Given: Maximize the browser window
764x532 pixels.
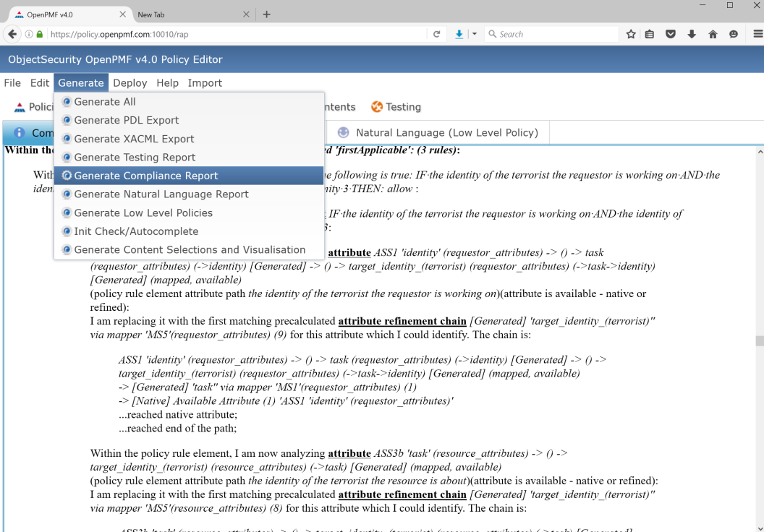Looking at the screenshot, I should point(730,5).
